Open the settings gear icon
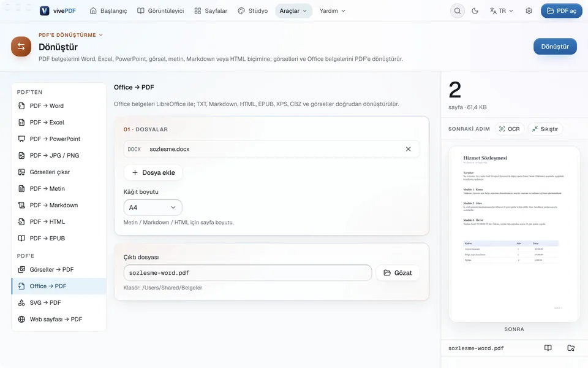 tap(529, 11)
